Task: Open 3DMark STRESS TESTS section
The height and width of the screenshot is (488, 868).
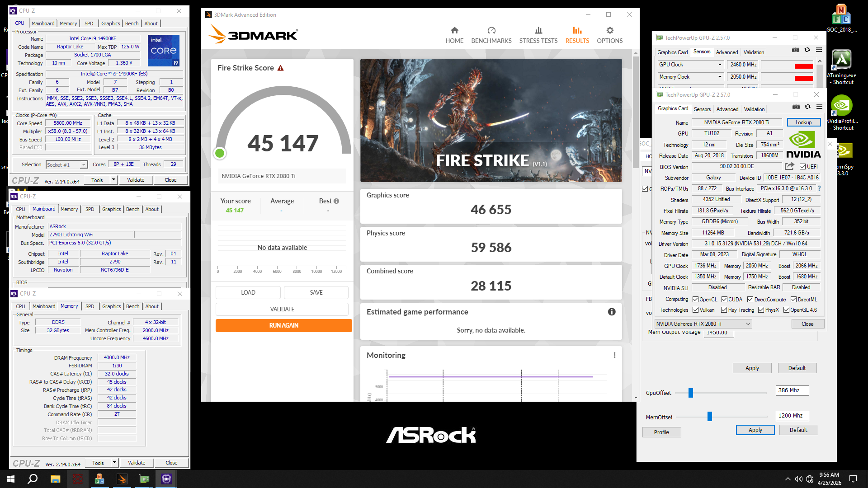Action: (538, 35)
